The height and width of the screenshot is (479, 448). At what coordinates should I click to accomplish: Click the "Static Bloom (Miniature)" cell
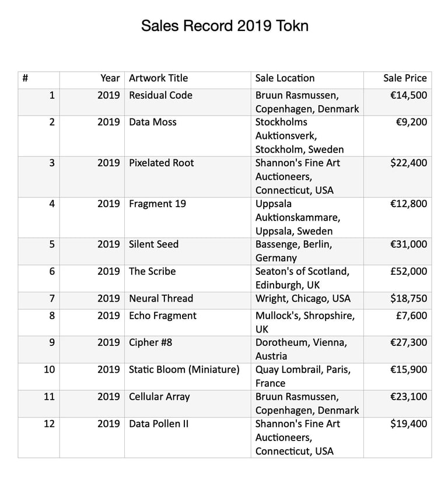coord(184,369)
